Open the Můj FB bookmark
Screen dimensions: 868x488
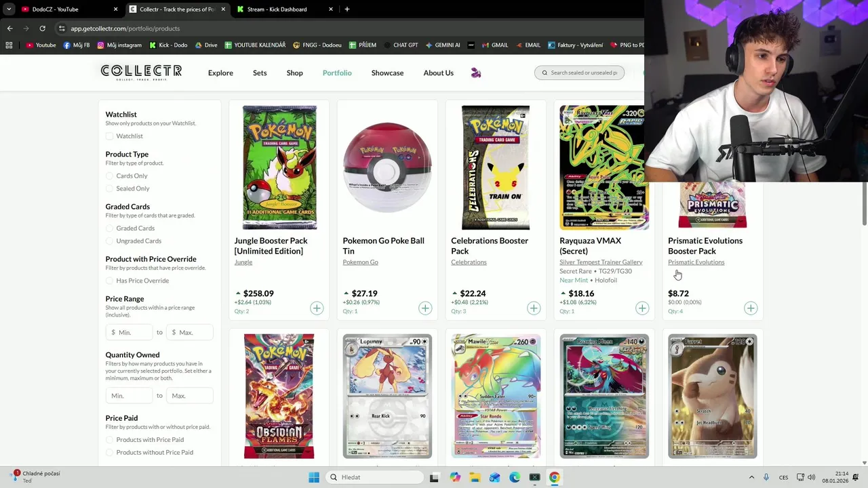[76, 45]
